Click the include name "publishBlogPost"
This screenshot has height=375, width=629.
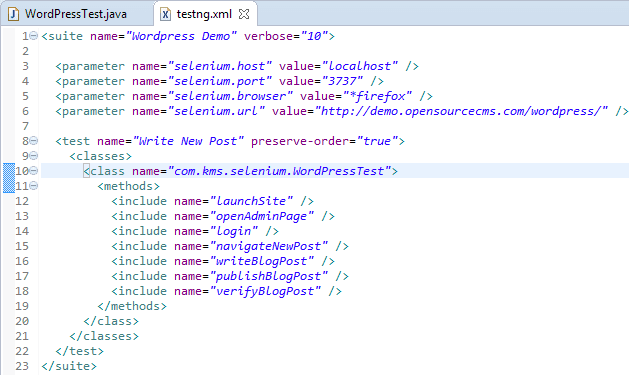pos(269,276)
